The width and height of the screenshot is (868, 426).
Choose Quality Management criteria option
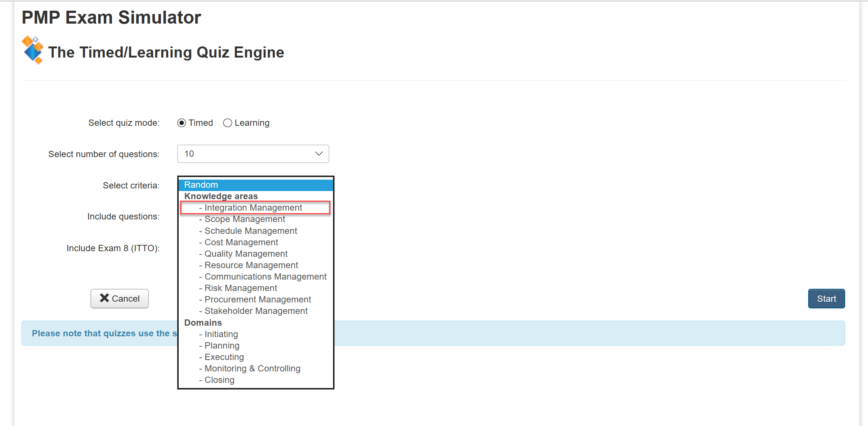(256, 254)
